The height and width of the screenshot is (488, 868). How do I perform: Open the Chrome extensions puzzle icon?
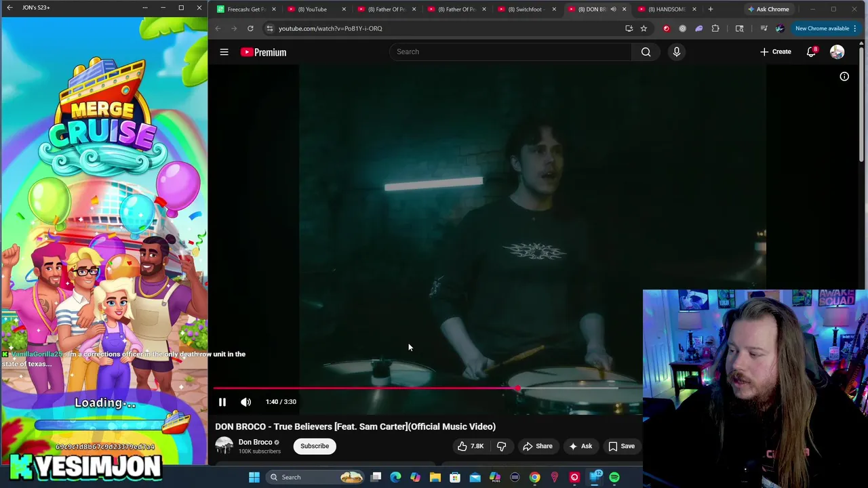(x=715, y=28)
